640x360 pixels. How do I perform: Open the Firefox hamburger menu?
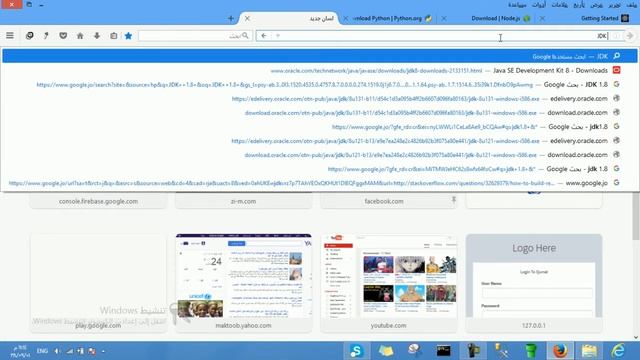(10, 36)
